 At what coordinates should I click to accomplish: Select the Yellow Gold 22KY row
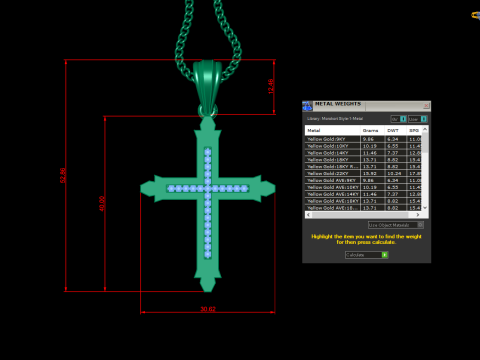pos(363,173)
